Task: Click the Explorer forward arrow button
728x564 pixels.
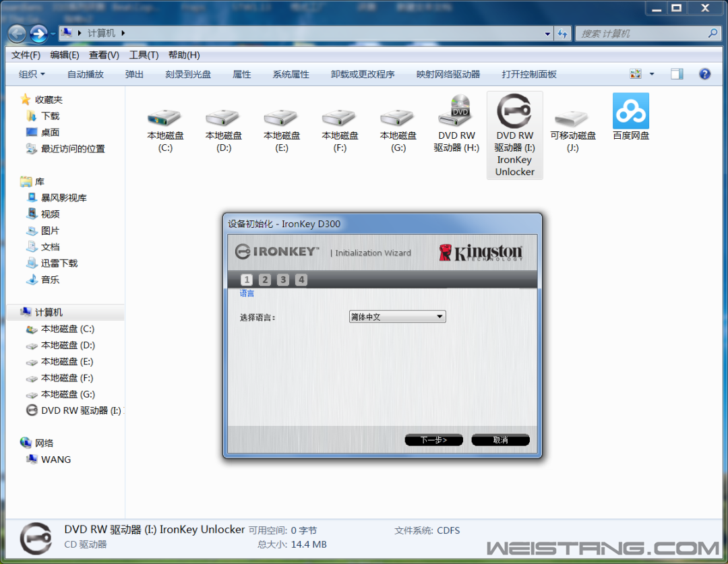Action: (x=38, y=34)
